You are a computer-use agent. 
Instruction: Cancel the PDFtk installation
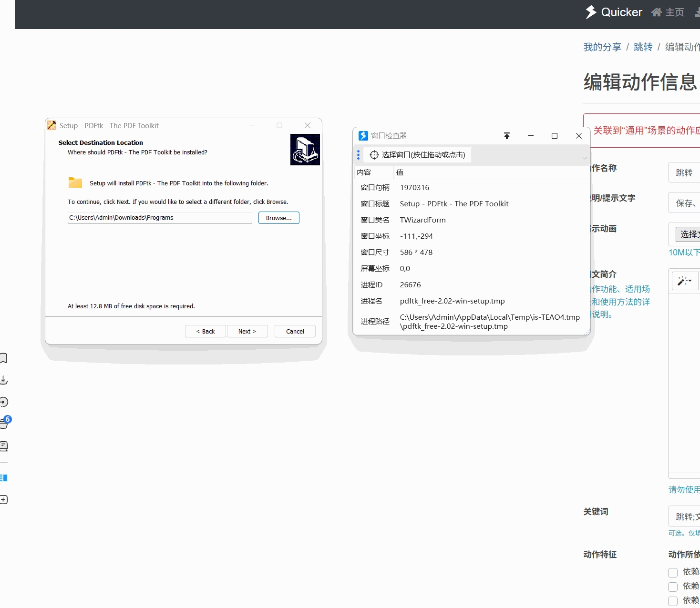(x=295, y=331)
